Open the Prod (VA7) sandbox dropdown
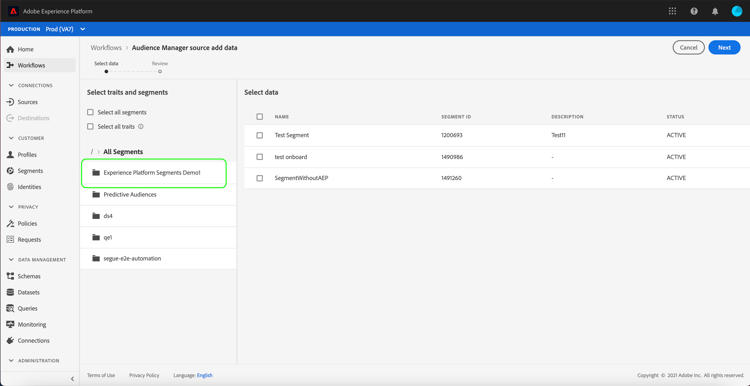 click(66, 29)
